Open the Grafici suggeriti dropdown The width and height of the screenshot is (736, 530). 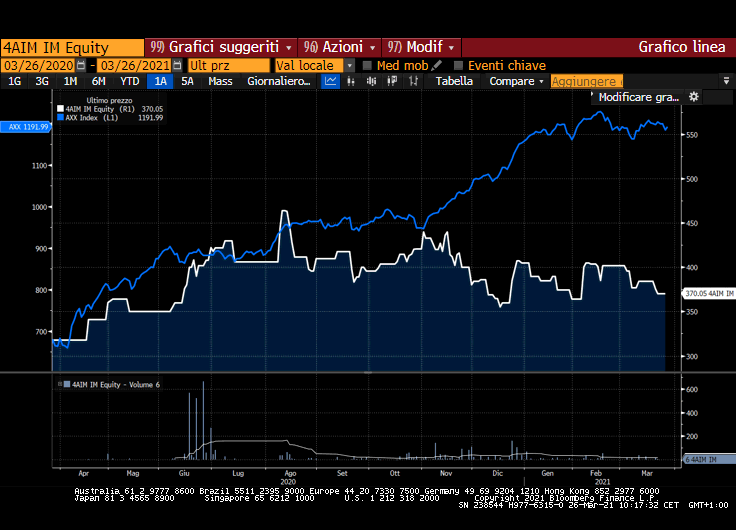221,47
